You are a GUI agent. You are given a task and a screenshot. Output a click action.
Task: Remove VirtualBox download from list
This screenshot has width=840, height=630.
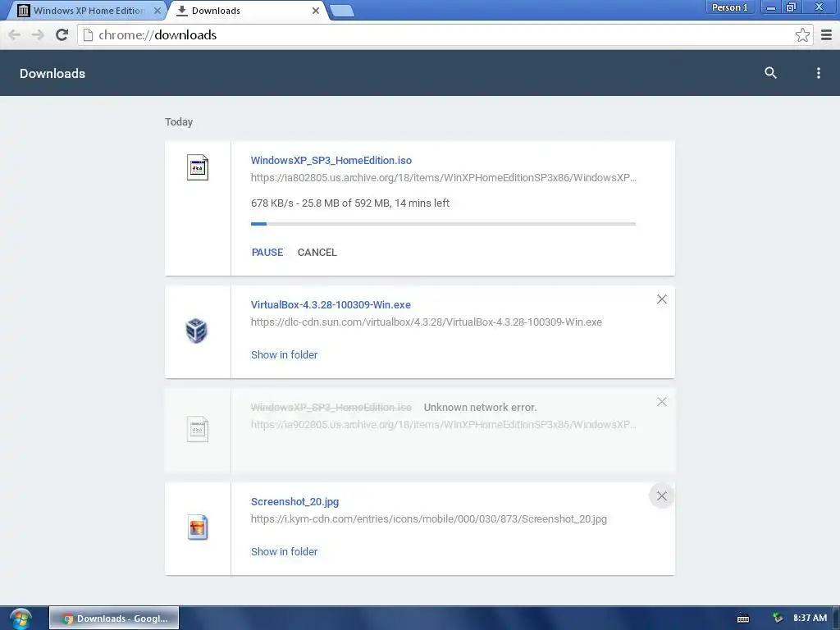(662, 299)
